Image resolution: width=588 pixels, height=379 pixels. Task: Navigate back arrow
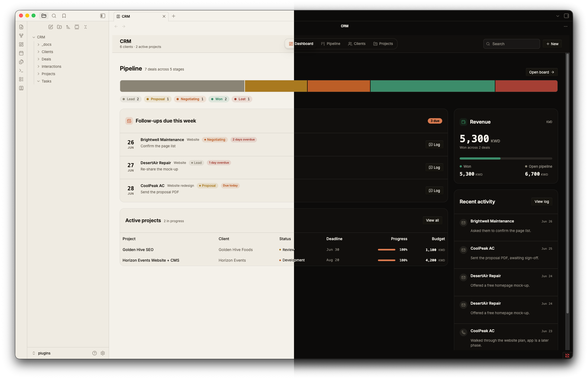point(116,26)
